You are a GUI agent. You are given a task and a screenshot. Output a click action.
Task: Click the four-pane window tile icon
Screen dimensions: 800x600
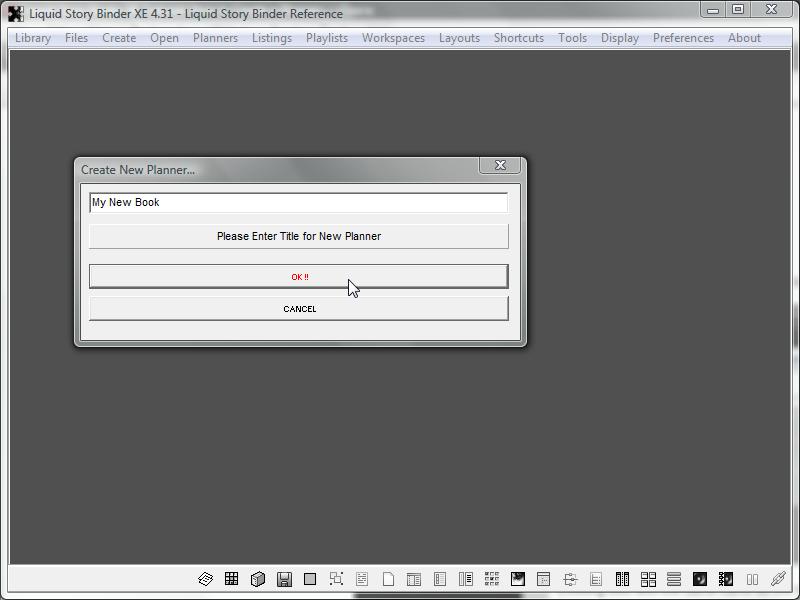coord(648,579)
